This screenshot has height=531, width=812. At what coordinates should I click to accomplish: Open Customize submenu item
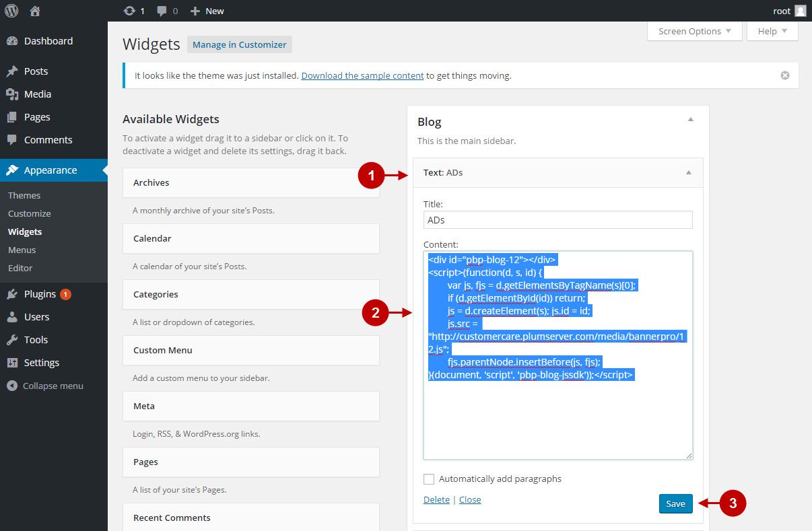click(x=30, y=213)
